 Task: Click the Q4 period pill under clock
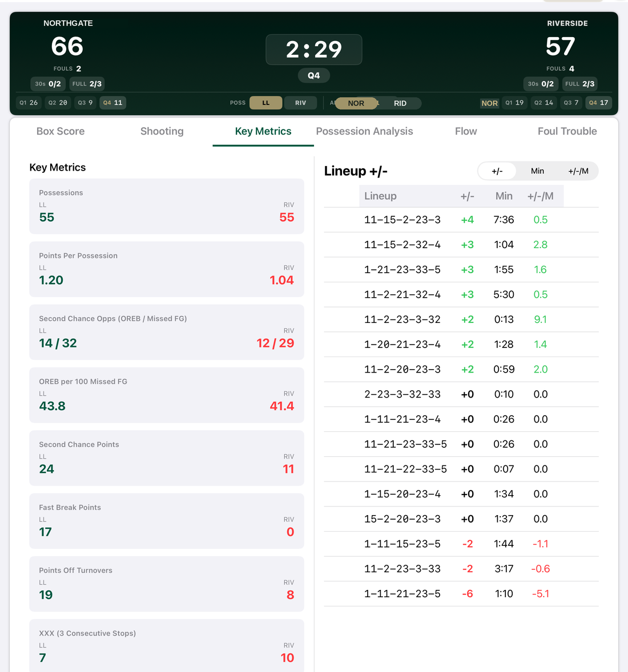pos(313,75)
